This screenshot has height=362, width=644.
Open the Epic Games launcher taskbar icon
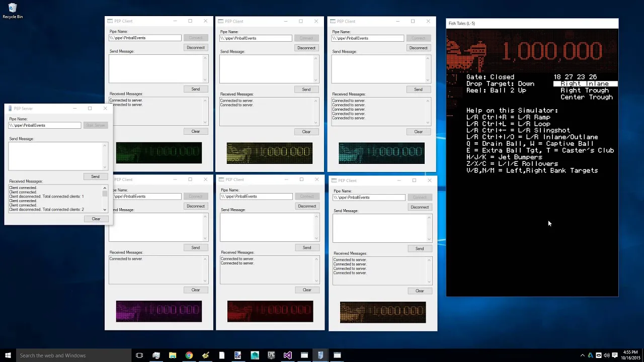coord(271,355)
